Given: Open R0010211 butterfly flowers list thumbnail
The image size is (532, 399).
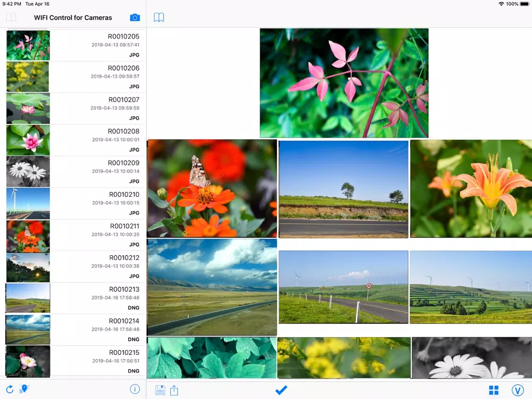Looking at the screenshot, I should coord(28,236).
